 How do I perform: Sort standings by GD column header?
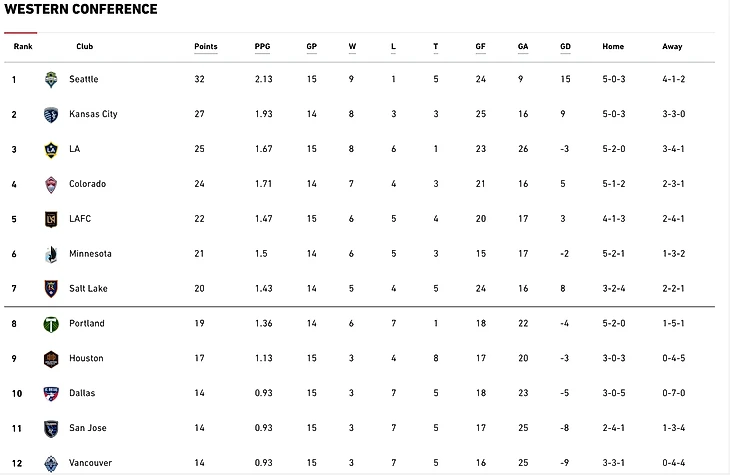tap(565, 47)
